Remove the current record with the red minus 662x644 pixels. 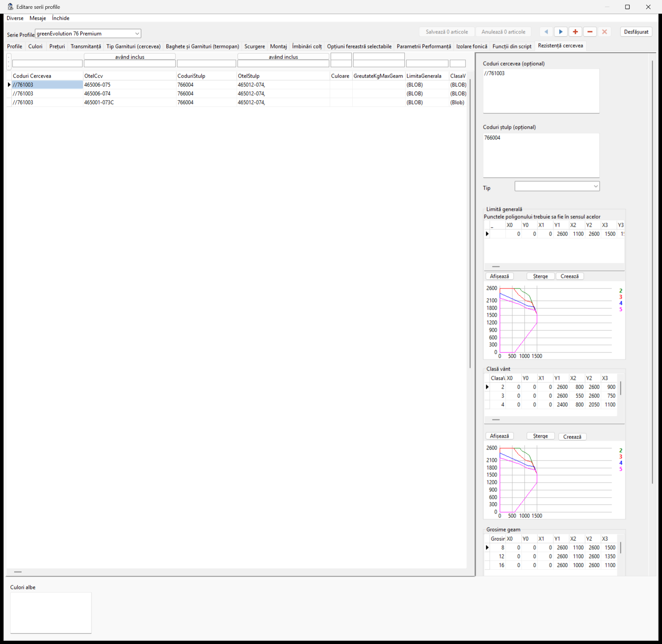tap(590, 32)
